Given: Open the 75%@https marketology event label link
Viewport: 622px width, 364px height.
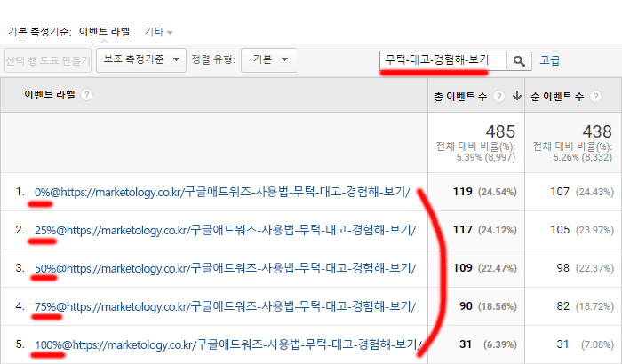Looking at the screenshot, I should click(x=225, y=306).
